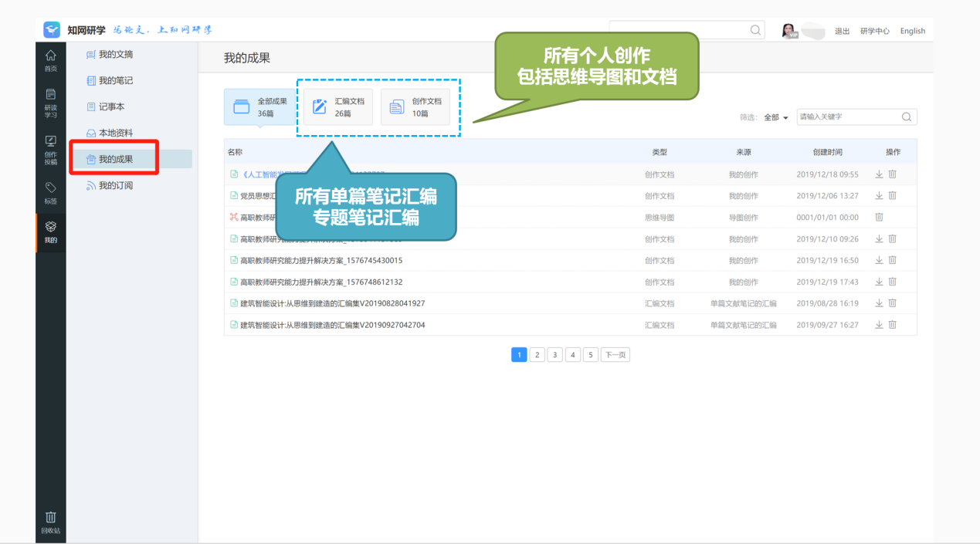Open the 标签 tags sidebar icon
The width and height of the screenshot is (980, 544).
coord(50,193)
